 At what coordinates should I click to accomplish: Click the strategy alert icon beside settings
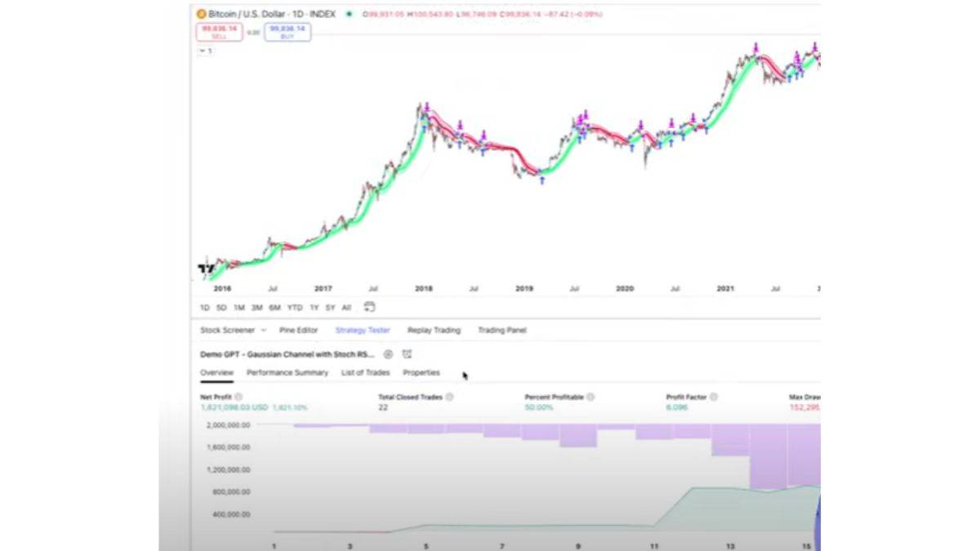(407, 354)
